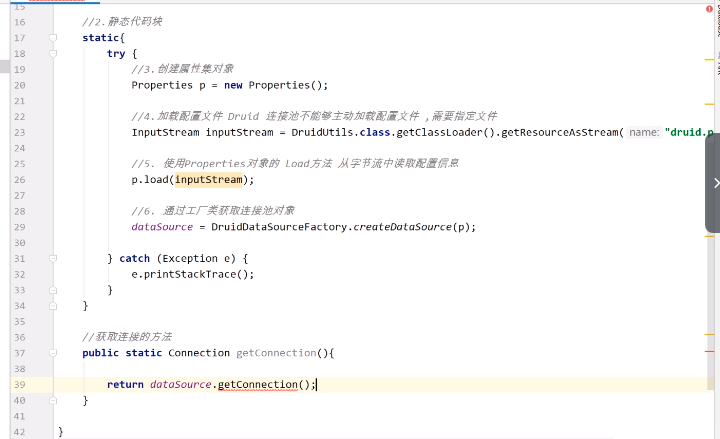The height and width of the screenshot is (439, 720).
Task: Click highlighted inputStream argument in p.load
Action: [208, 180]
